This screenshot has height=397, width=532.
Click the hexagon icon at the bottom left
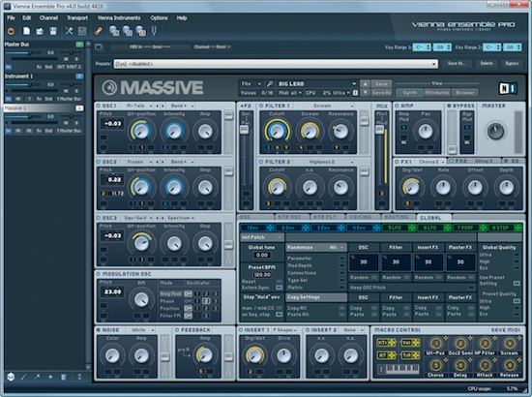[11, 377]
